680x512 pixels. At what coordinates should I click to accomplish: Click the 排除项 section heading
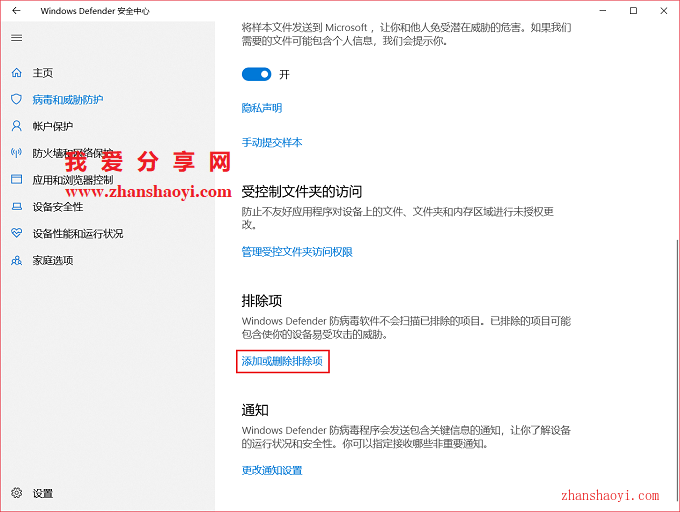pyautogui.click(x=262, y=301)
